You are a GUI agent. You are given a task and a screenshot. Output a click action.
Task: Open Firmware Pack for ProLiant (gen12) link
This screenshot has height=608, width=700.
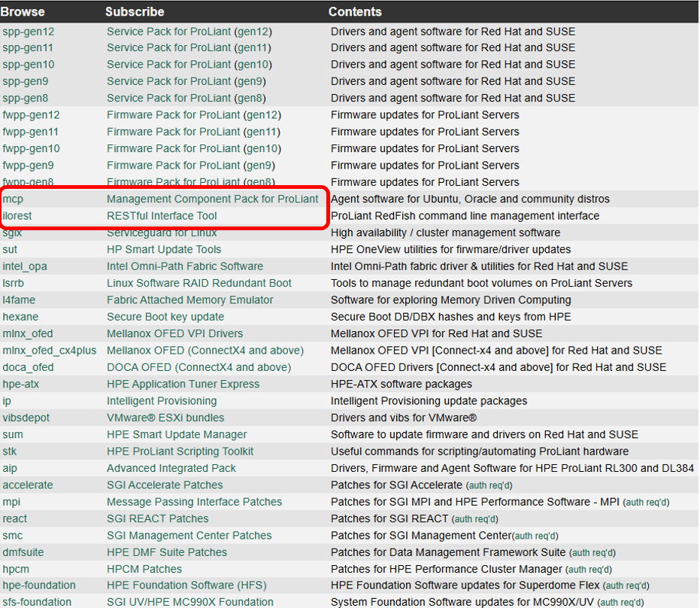pyautogui.click(x=194, y=115)
